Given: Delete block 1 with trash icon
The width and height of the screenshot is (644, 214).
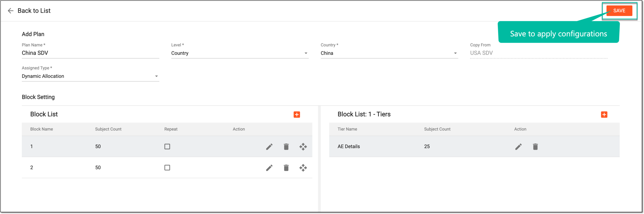Looking at the screenshot, I should point(286,147).
